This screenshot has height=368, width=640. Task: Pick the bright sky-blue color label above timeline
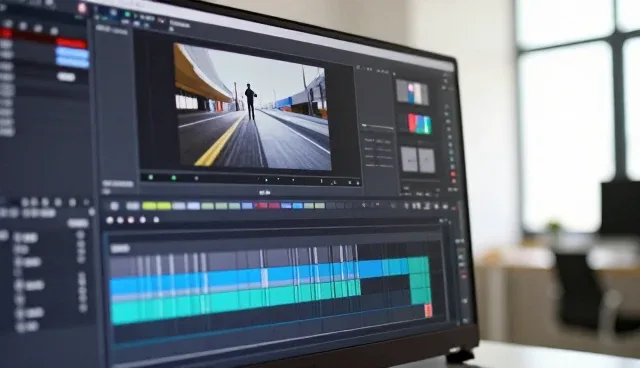coord(298,205)
